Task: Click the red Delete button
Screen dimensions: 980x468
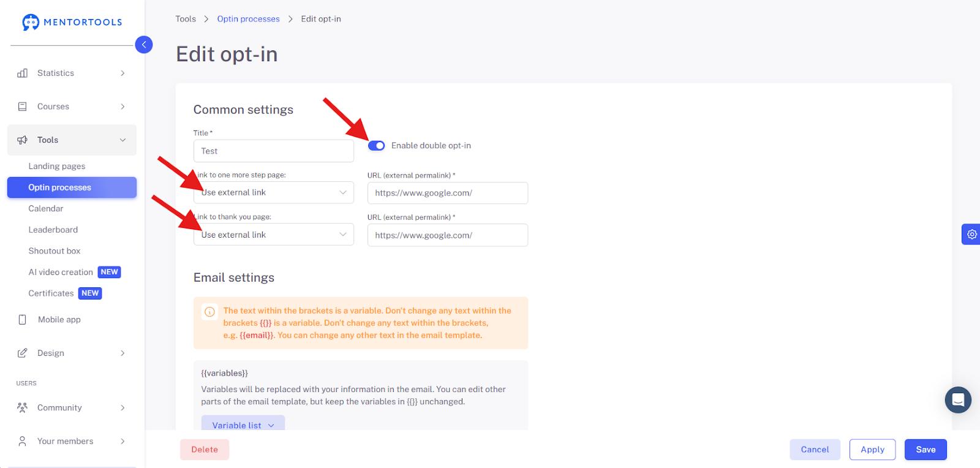Action: pyautogui.click(x=205, y=450)
